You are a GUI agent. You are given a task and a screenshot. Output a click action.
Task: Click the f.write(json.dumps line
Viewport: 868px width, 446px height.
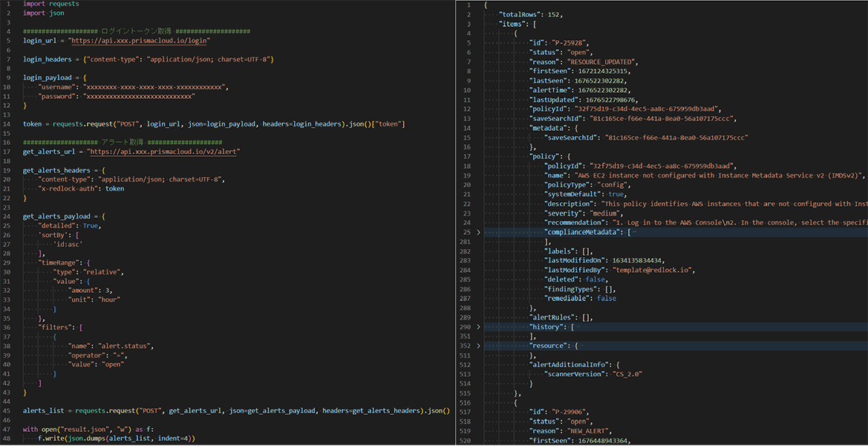tap(117, 439)
